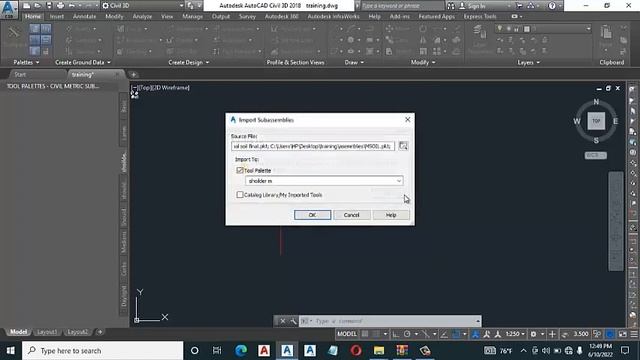Toggle the grid display in status bar
Screen dimensions: 640x360
tap(365, 334)
